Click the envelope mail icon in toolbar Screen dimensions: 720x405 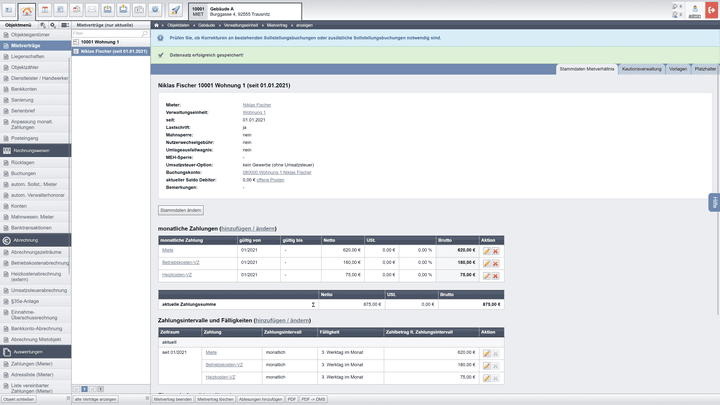point(92,10)
